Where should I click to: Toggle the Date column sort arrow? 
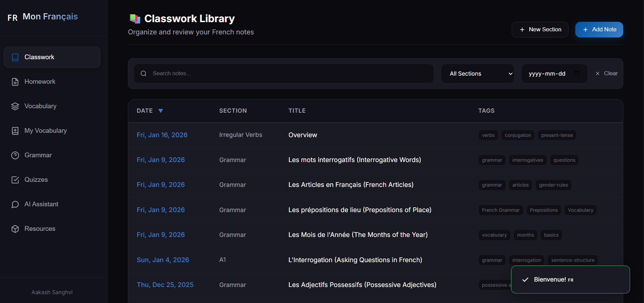tap(161, 111)
